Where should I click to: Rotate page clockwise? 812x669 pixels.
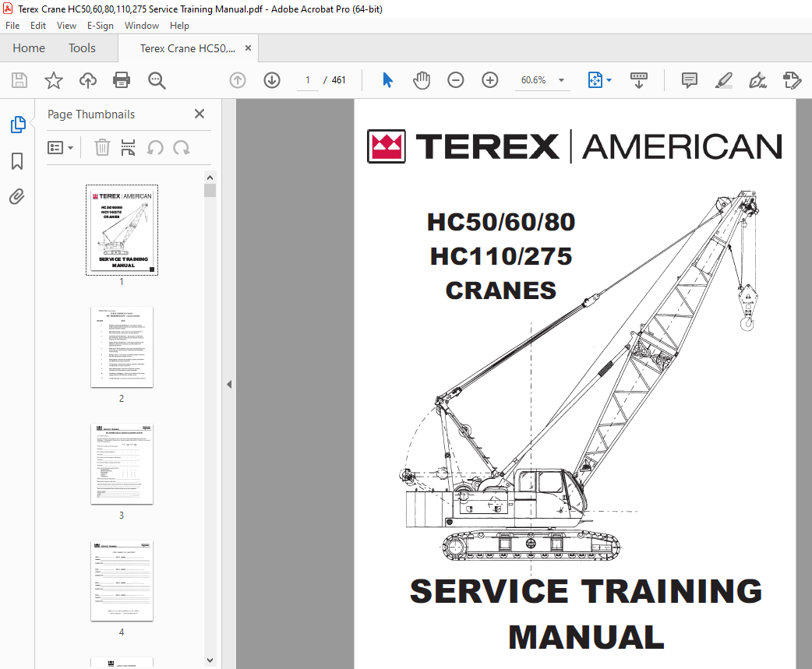(x=182, y=148)
